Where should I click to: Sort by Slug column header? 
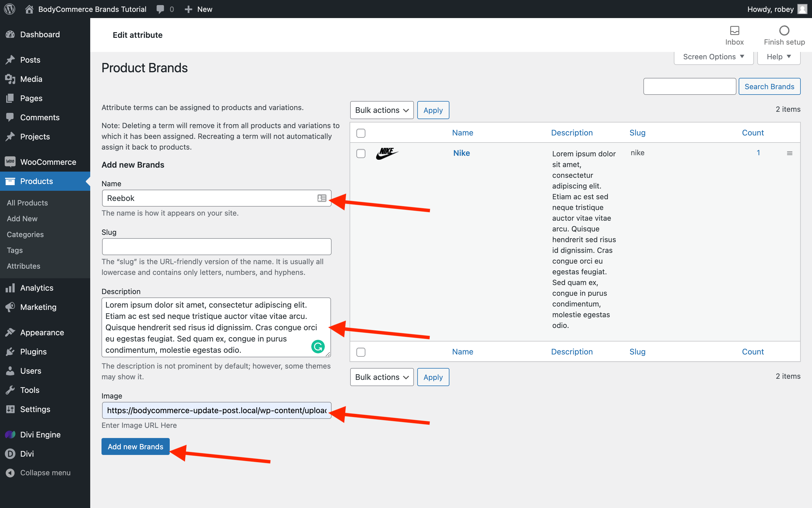(637, 133)
